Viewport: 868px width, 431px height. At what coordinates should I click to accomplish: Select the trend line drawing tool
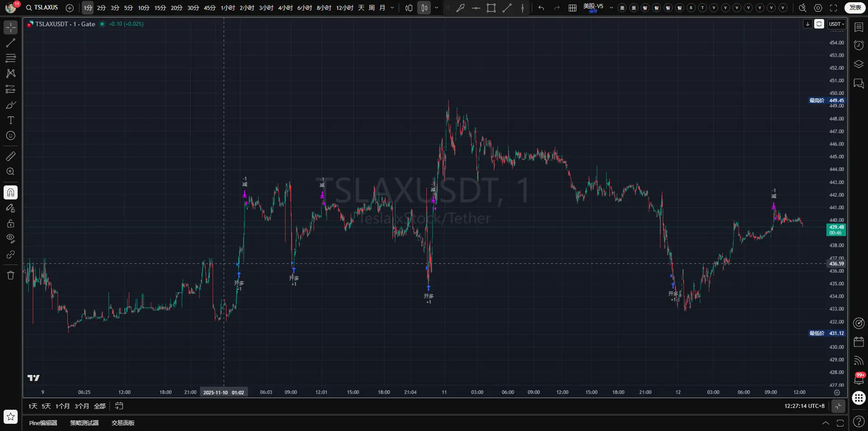click(11, 43)
